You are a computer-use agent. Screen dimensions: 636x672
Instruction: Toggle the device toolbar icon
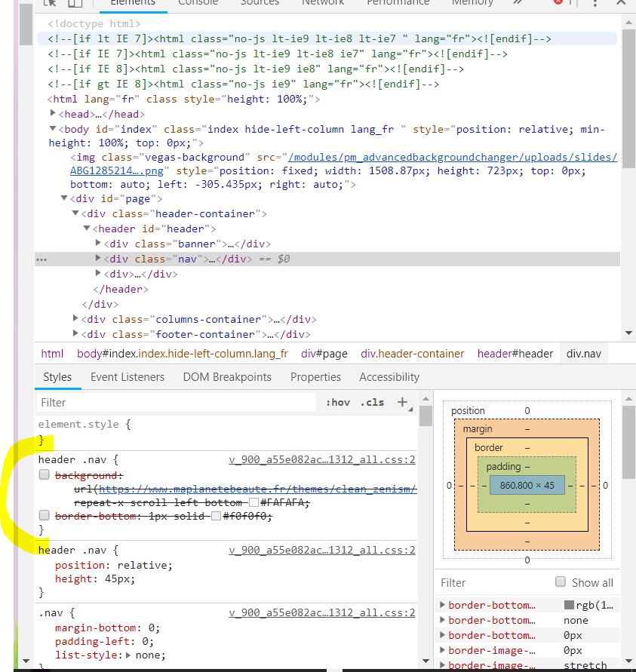point(75,3)
